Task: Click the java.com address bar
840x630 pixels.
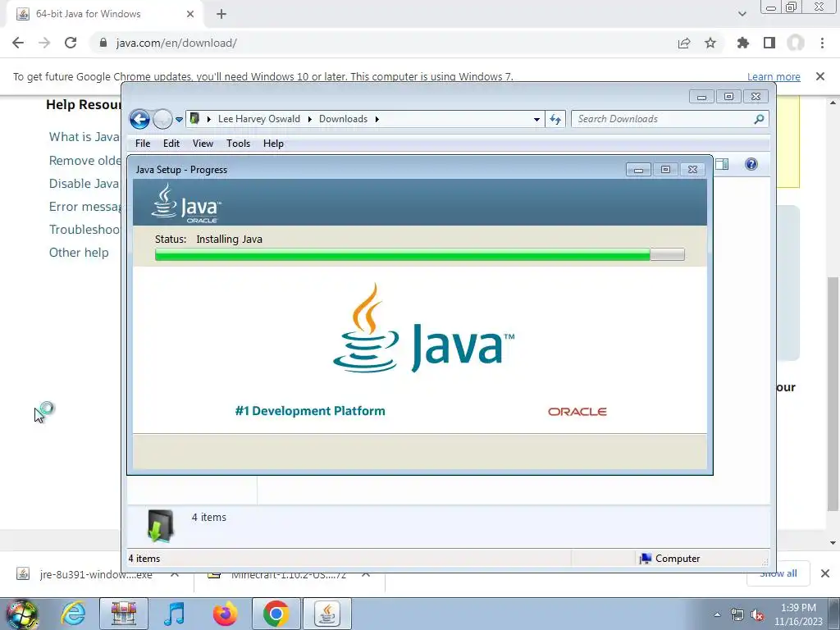Action: coord(375,43)
